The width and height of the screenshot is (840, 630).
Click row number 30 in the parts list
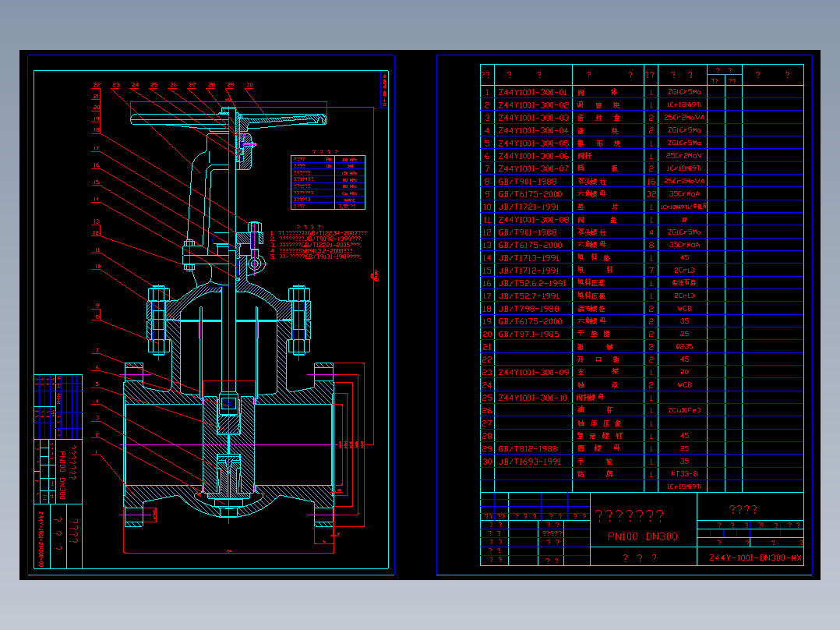(x=487, y=462)
